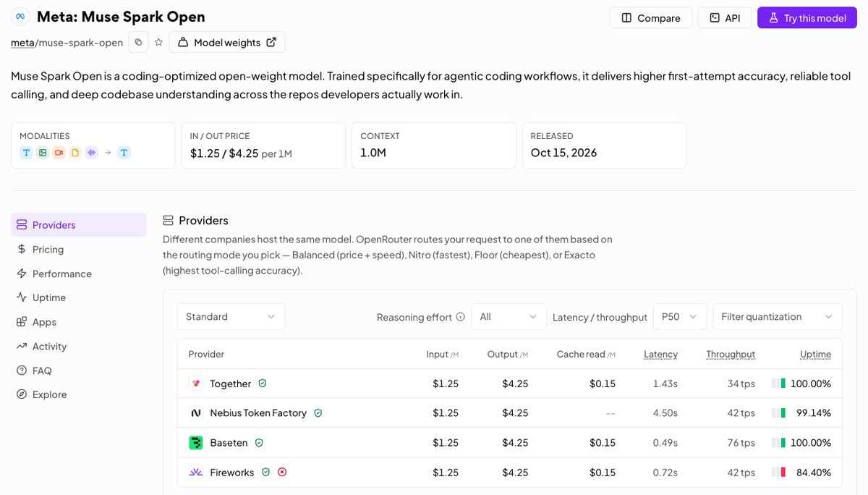Click the Baseten uptime bar indicator

coord(778,442)
